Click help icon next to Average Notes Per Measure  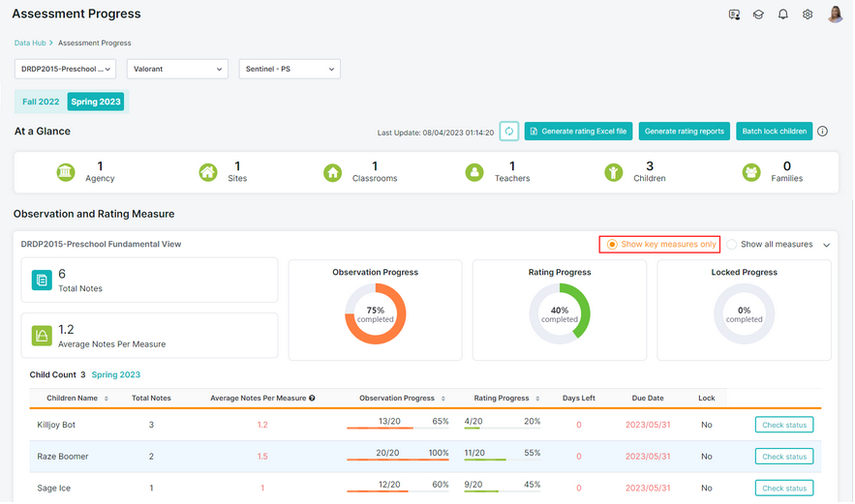point(312,399)
